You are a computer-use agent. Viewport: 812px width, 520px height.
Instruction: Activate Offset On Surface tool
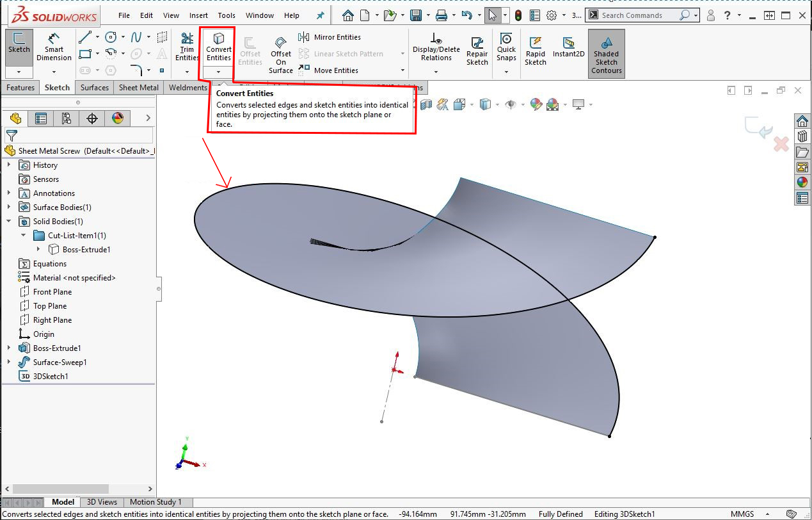pyautogui.click(x=281, y=54)
